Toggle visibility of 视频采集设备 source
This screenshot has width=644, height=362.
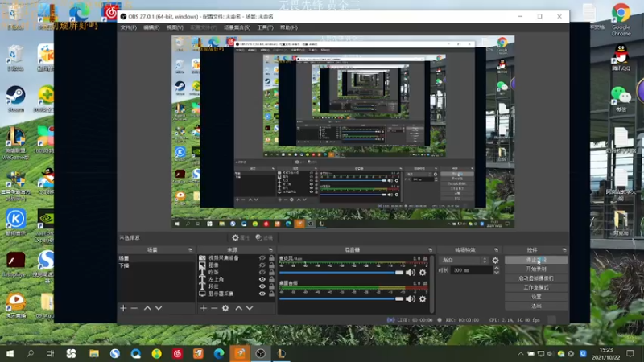point(262,258)
